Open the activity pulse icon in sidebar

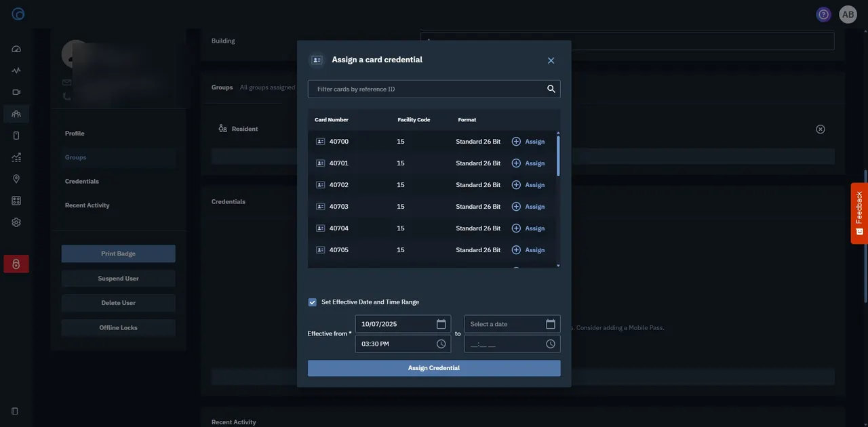point(16,70)
